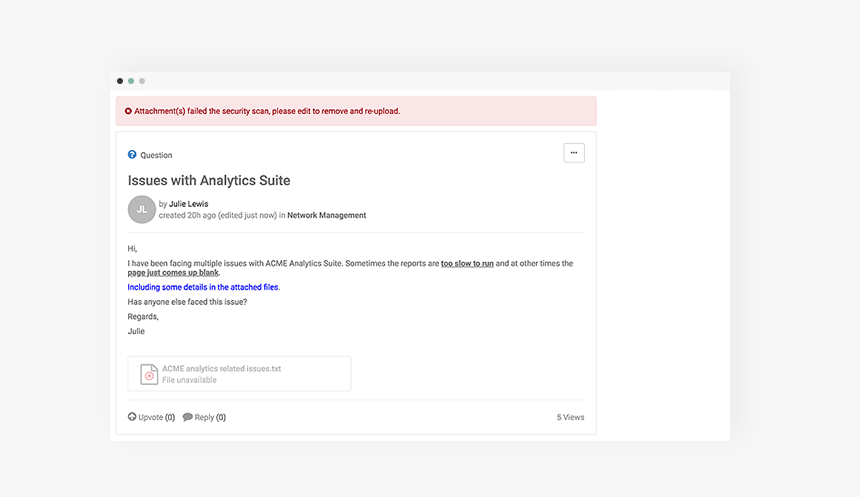Click the blue question mark icon
Image resolution: width=860 pixels, height=497 pixels.
pos(132,155)
